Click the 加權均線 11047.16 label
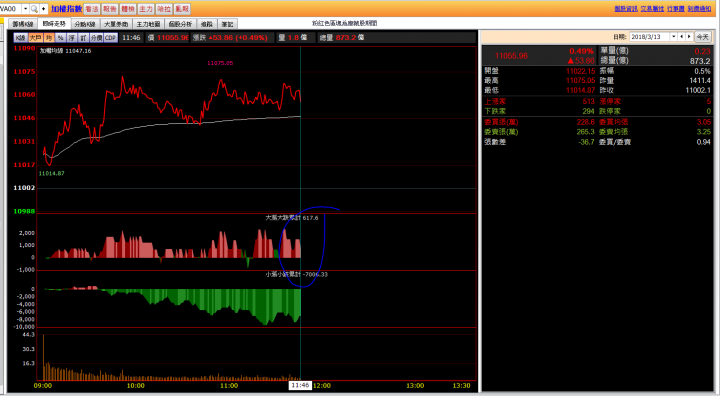Image resolution: width=720 pixels, height=396 pixels. tap(65, 51)
